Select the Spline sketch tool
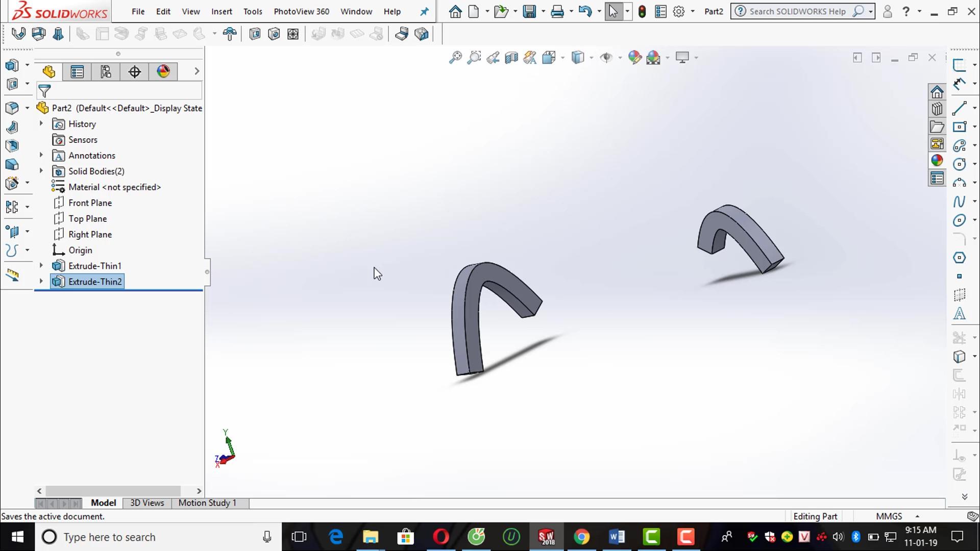 click(959, 202)
